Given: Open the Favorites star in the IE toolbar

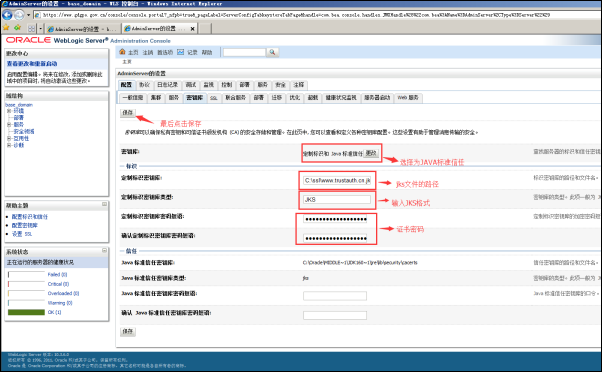Looking at the screenshot, I should click(6, 28).
